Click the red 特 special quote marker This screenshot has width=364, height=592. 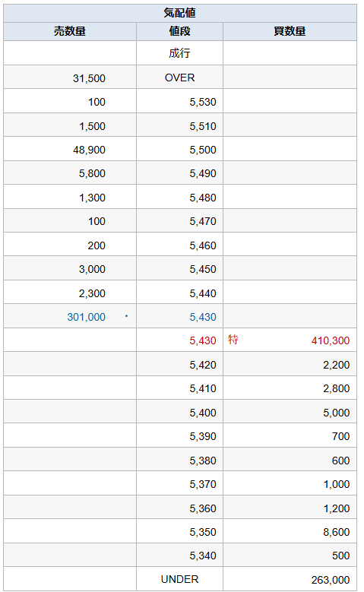(x=233, y=340)
